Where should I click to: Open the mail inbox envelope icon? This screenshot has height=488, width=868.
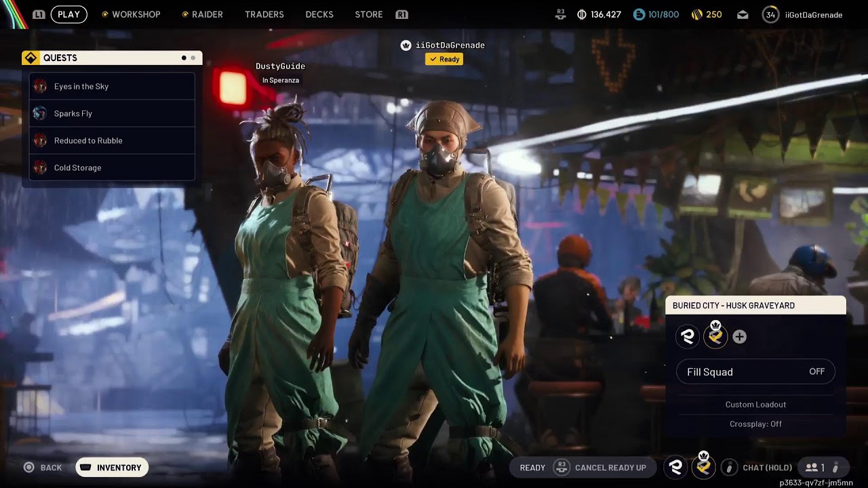tap(743, 14)
